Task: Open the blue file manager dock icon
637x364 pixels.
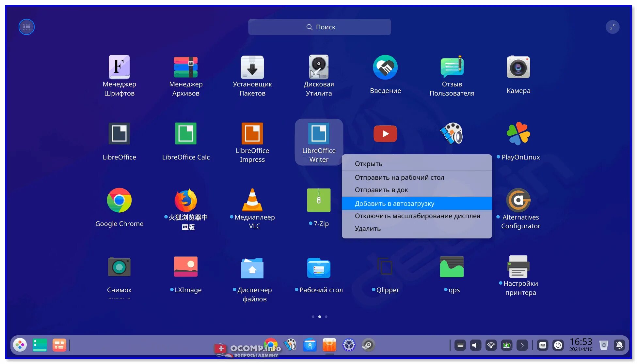Action: pyautogui.click(x=310, y=345)
